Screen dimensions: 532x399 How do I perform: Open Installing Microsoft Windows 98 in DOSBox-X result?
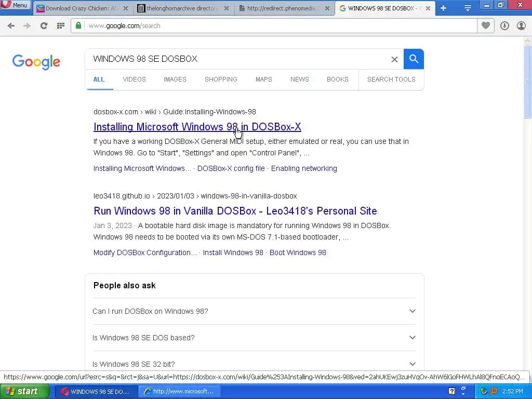(x=197, y=127)
